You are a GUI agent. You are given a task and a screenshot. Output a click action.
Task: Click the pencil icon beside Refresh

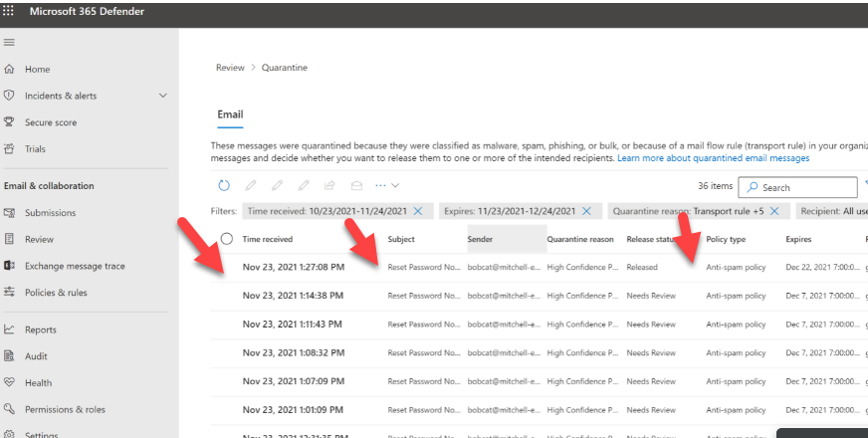tap(251, 185)
